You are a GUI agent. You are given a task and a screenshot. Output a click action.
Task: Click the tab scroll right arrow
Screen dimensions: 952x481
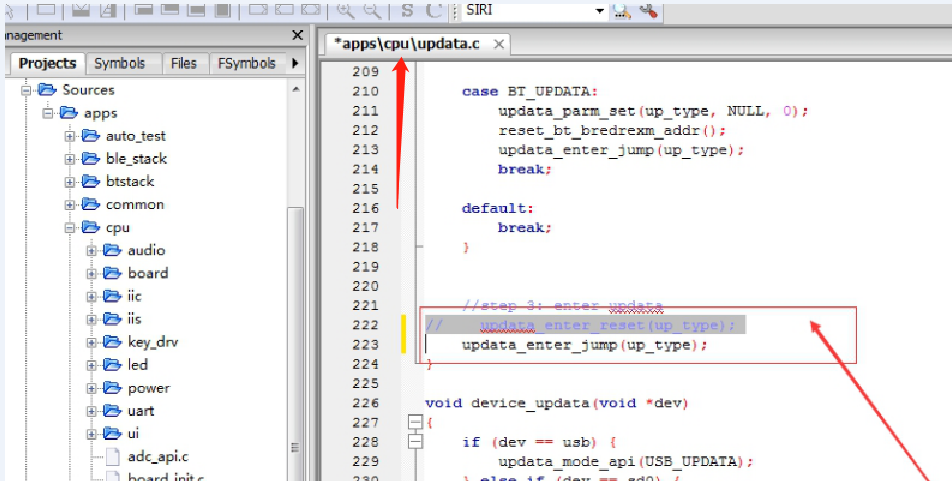[295, 63]
